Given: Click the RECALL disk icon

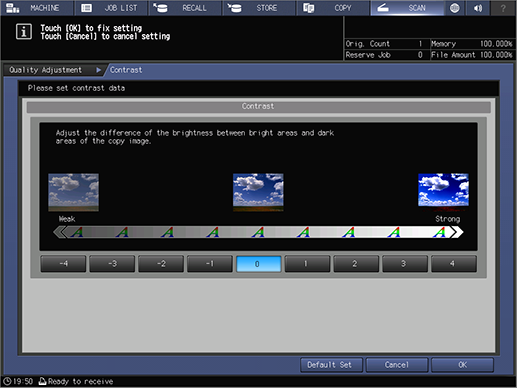Looking at the screenshot, I should coord(160,8).
